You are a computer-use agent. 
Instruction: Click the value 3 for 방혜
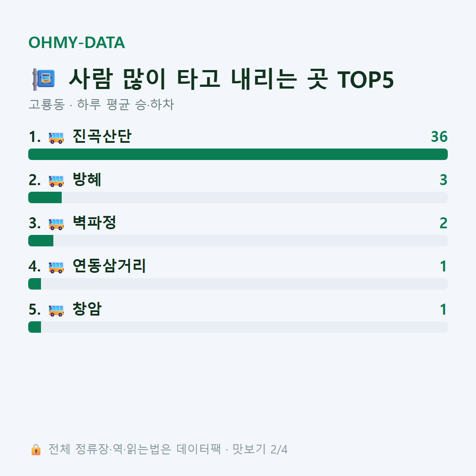pos(443,180)
